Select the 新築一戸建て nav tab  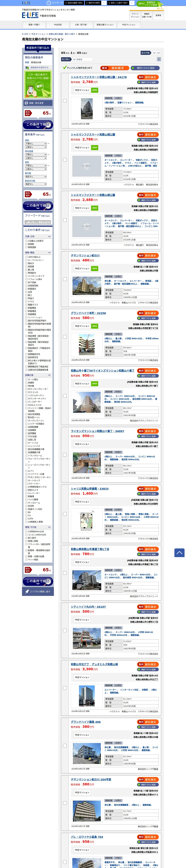tap(34, 25)
